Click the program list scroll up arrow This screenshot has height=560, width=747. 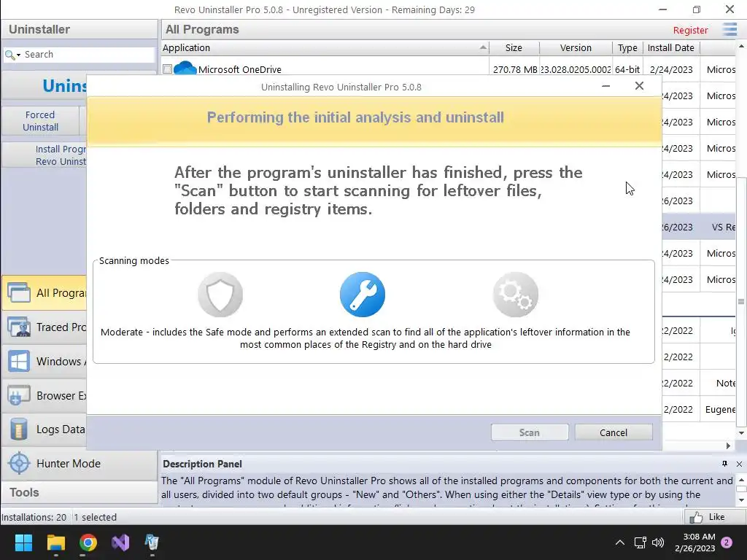pyautogui.click(x=741, y=46)
